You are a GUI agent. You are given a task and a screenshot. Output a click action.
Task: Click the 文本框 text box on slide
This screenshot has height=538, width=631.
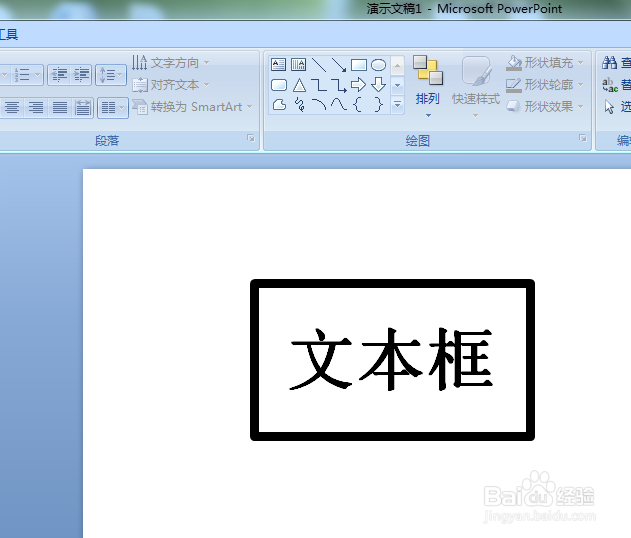(x=392, y=360)
